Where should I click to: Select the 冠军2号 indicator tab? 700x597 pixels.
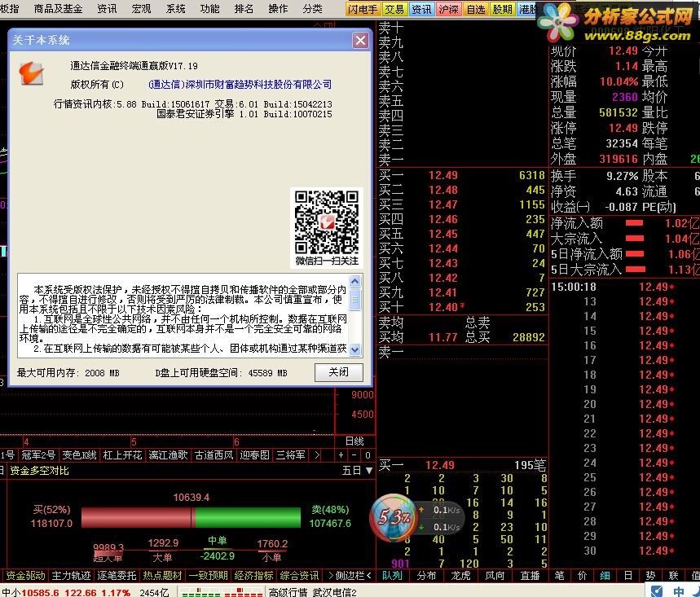[38, 455]
